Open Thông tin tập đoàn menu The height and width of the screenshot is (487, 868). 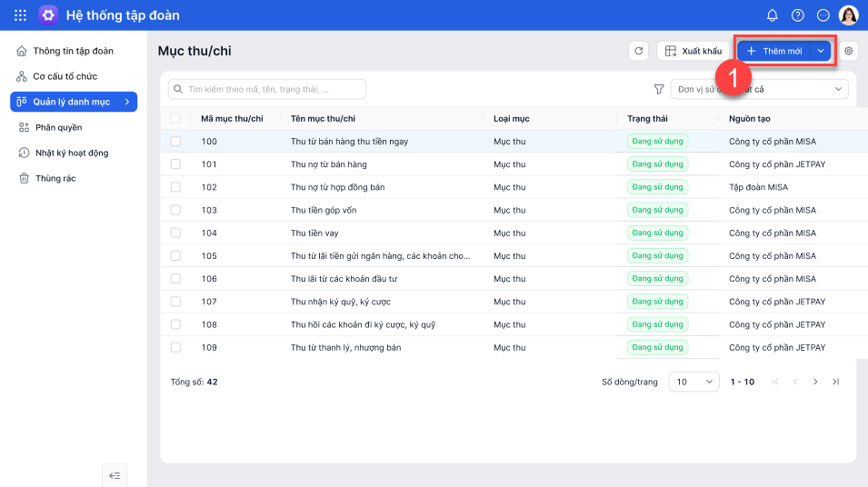[x=74, y=51]
